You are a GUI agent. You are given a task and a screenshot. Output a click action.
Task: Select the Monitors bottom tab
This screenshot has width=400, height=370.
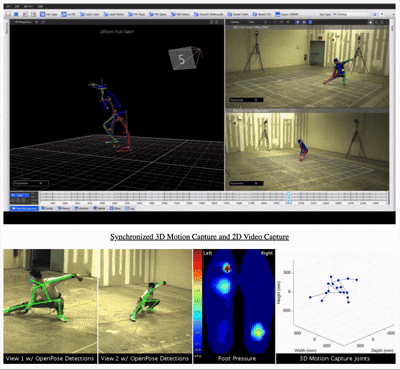(x=82, y=208)
